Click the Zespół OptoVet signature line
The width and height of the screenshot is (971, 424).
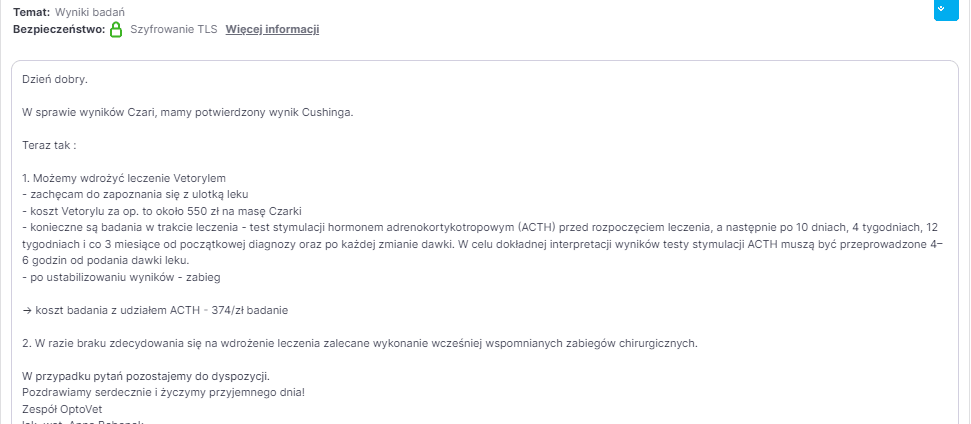pyautogui.click(x=62, y=409)
